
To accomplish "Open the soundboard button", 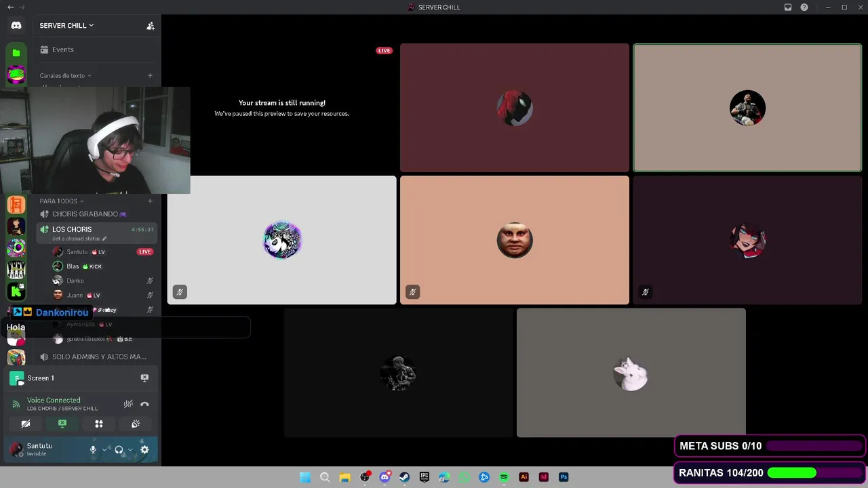I will coord(136,424).
